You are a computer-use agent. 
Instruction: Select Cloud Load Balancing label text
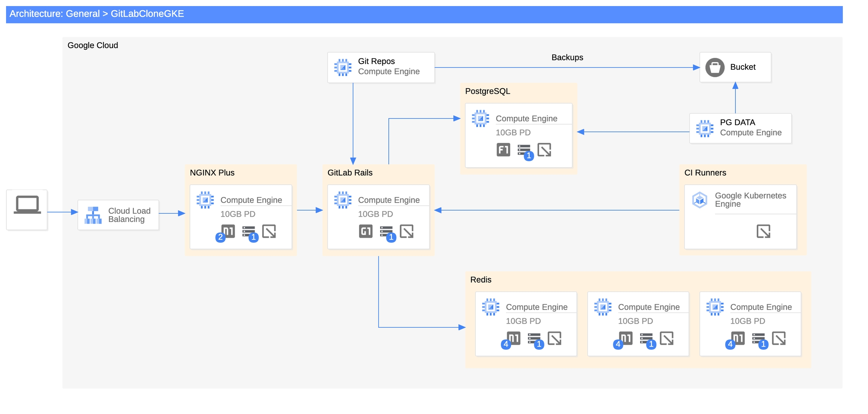(x=129, y=215)
